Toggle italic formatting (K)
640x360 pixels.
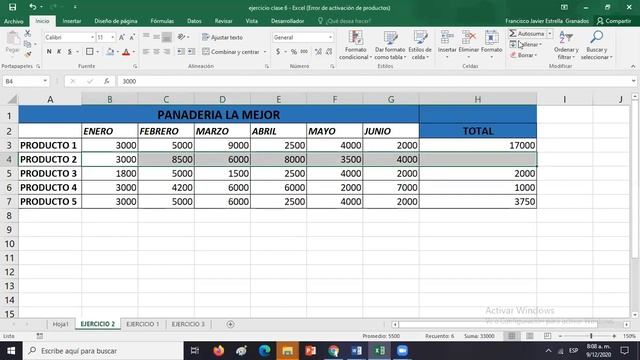(59, 52)
